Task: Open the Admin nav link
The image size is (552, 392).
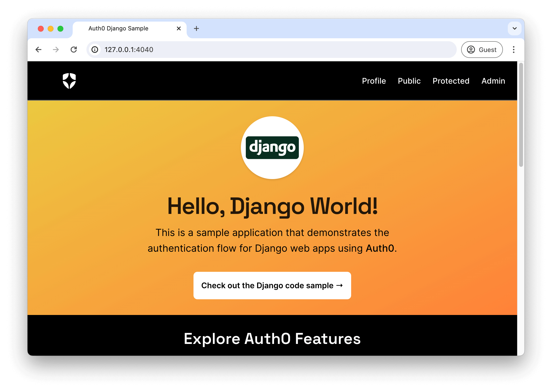Action: pos(493,81)
